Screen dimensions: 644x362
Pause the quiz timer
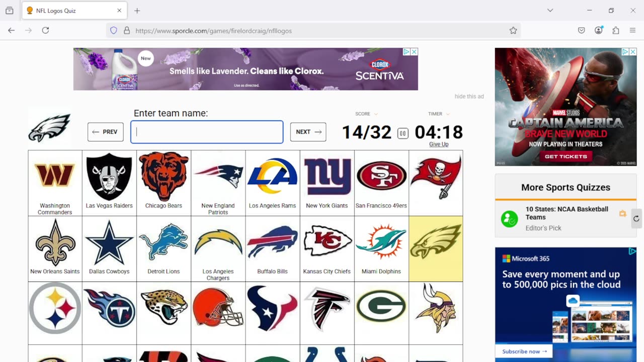(403, 133)
